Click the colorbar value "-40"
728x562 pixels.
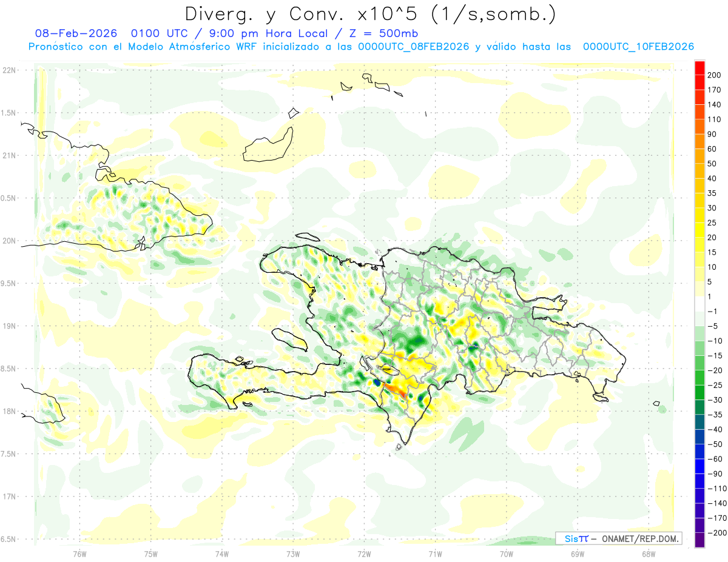click(715, 429)
